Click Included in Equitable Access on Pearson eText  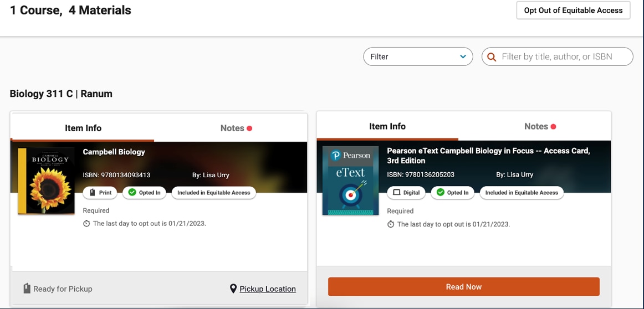coord(522,193)
